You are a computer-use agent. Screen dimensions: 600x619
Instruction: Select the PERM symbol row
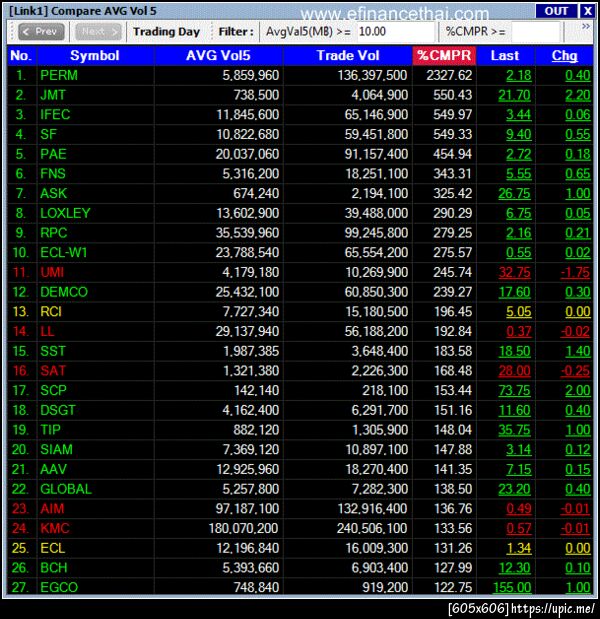[300, 75]
